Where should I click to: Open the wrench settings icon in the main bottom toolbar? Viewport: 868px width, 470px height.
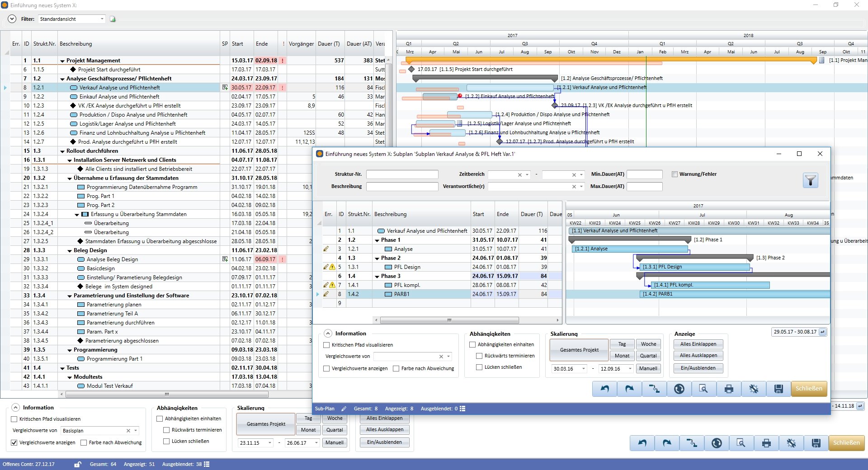[791, 443]
